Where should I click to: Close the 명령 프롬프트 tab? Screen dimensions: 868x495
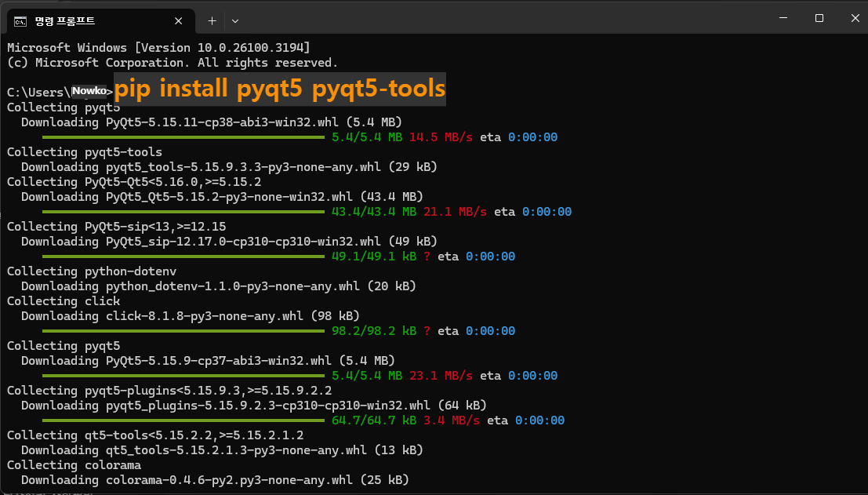(x=178, y=21)
